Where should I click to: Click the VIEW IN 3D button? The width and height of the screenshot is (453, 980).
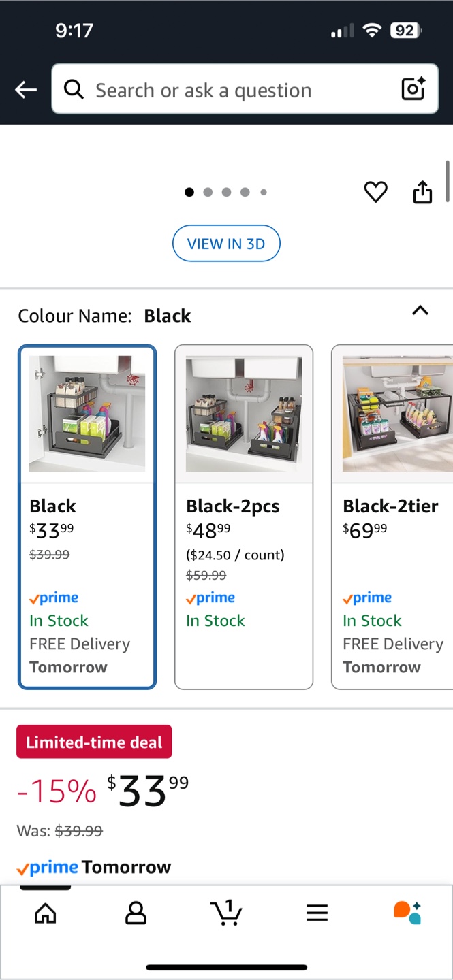(226, 243)
